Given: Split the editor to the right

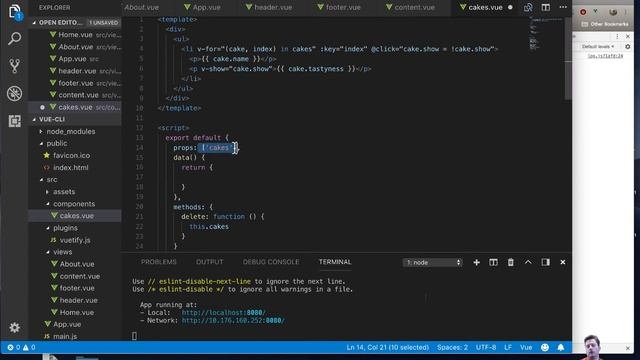Looking at the screenshot, I should (545, 7).
